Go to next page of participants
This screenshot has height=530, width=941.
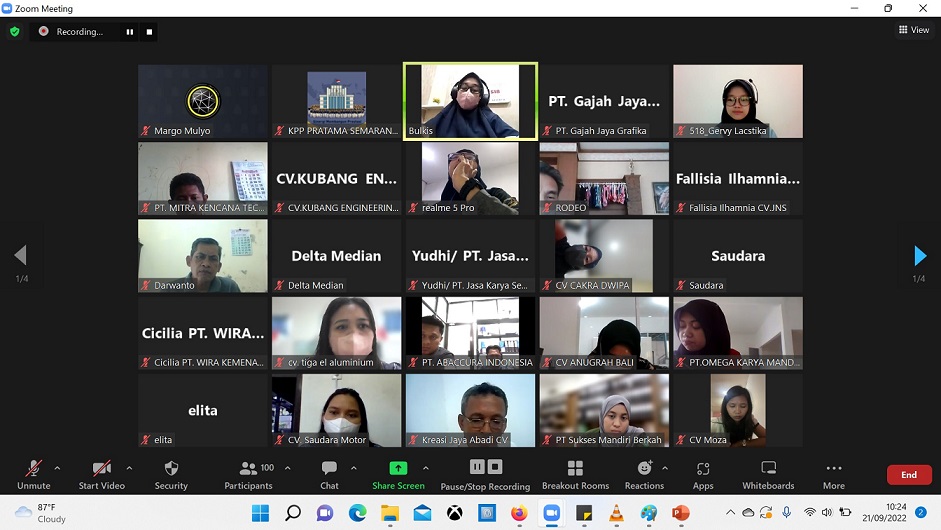920,256
